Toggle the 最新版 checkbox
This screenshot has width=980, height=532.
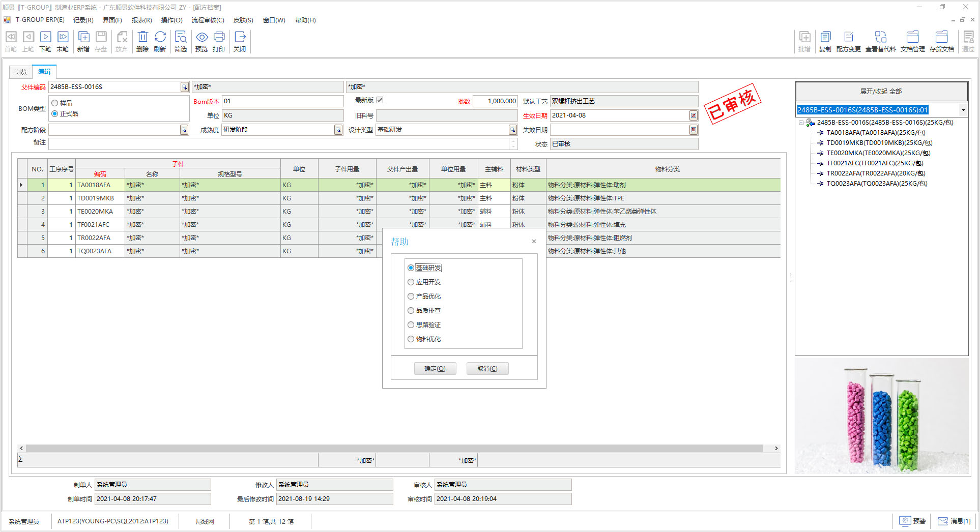click(x=380, y=100)
